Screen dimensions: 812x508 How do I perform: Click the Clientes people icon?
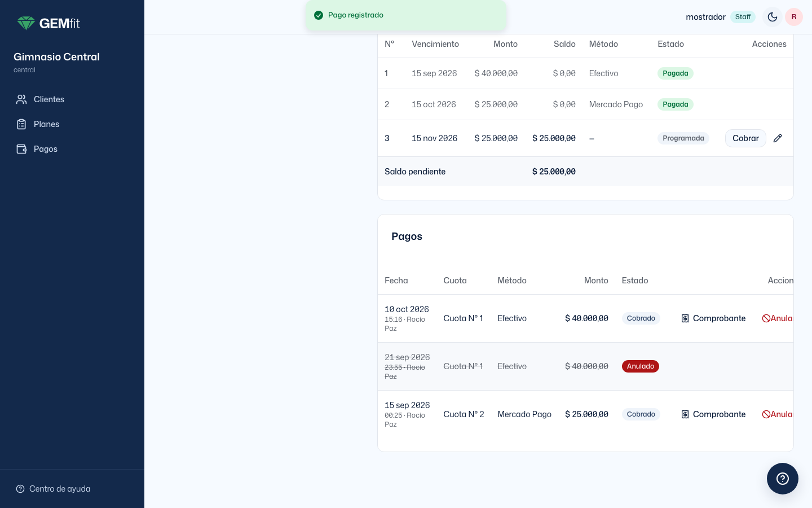pos(21,99)
